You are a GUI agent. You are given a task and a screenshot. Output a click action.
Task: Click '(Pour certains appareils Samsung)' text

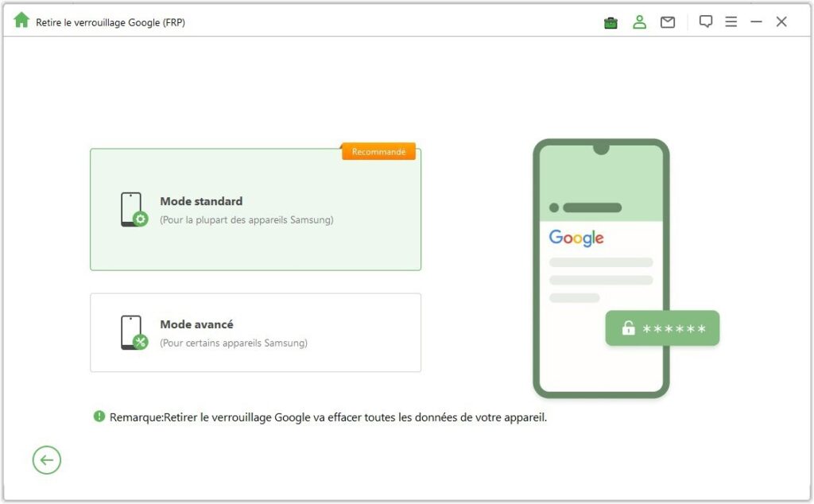point(234,343)
